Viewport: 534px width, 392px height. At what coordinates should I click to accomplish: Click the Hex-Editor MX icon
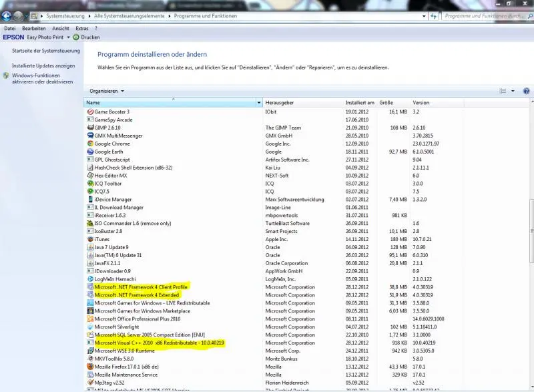[x=90, y=176]
